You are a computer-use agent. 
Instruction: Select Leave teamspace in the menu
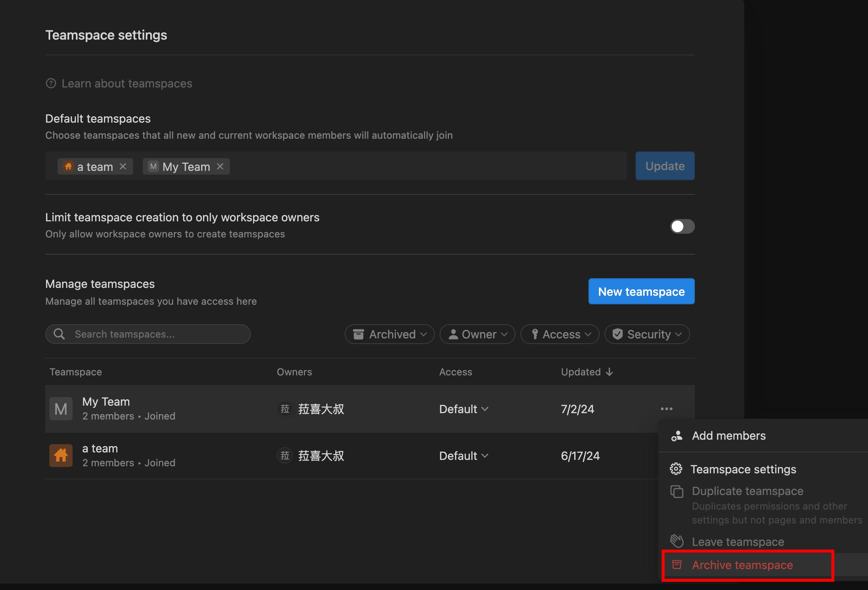tap(738, 541)
